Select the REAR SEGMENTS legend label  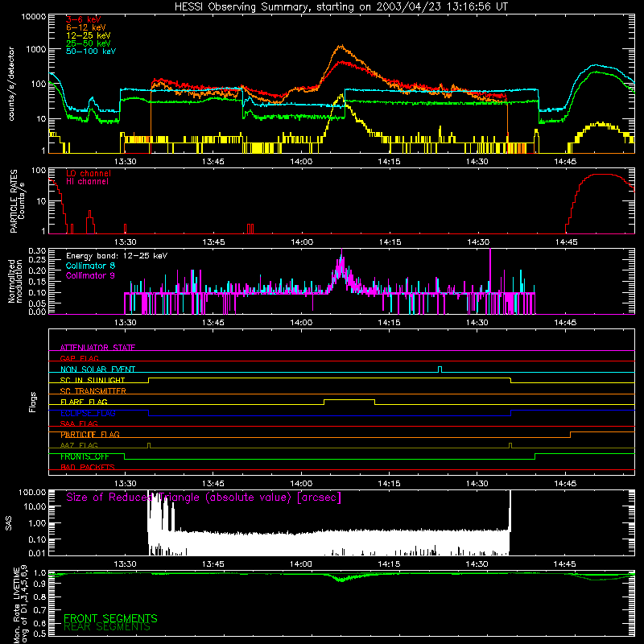(107, 627)
